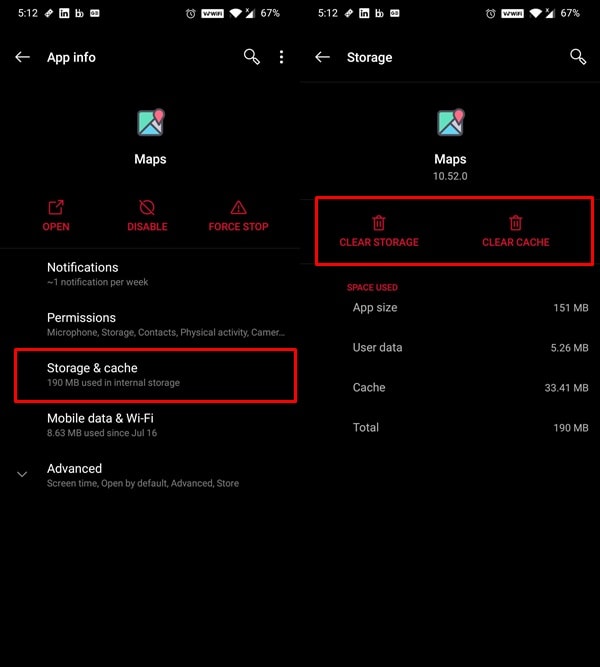
Task: Open Notifications settings for Maps
Action: pos(150,274)
